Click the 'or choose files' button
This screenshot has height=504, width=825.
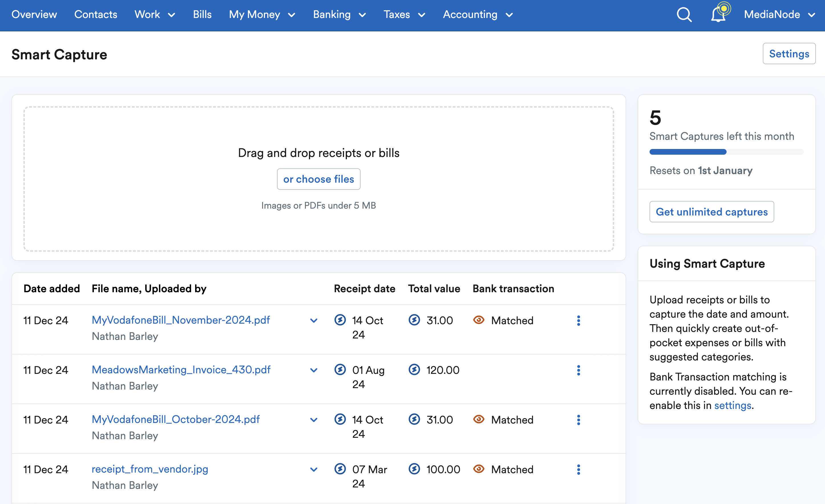[x=318, y=179]
